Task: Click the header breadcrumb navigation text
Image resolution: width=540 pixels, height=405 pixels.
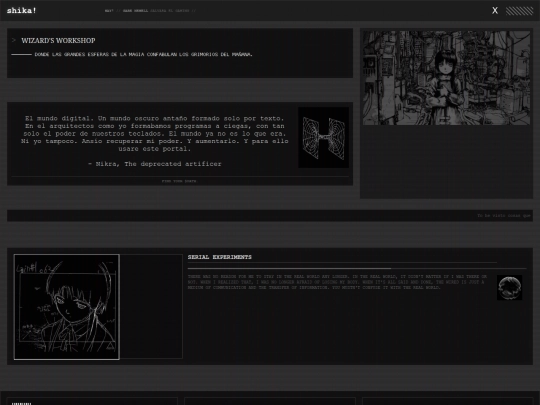Action: [150, 11]
